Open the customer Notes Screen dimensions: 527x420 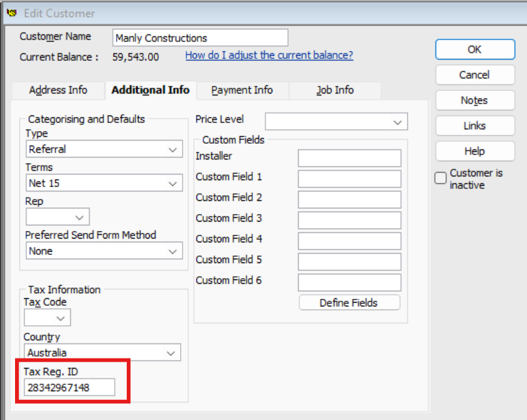pyautogui.click(x=475, y=100)
